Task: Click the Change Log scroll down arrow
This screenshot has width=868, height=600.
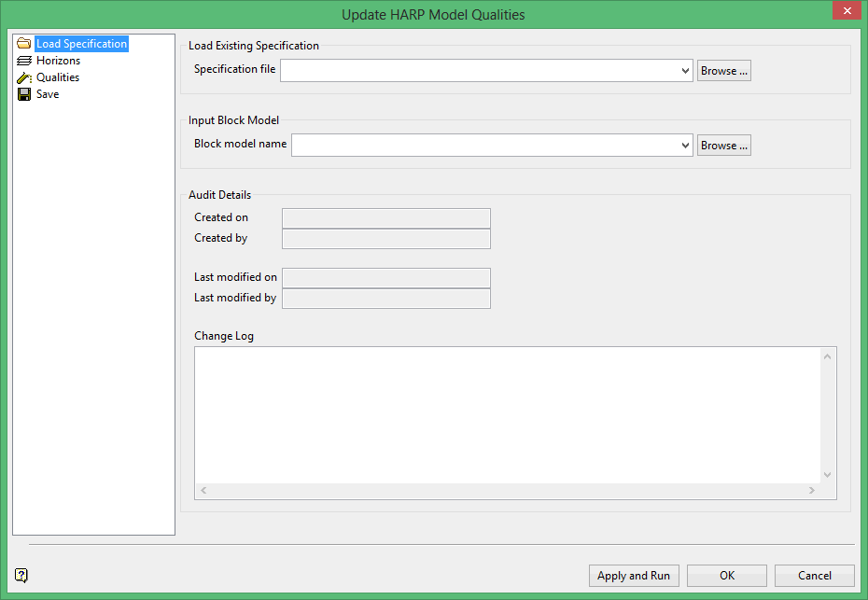Action: coord(827,474)
